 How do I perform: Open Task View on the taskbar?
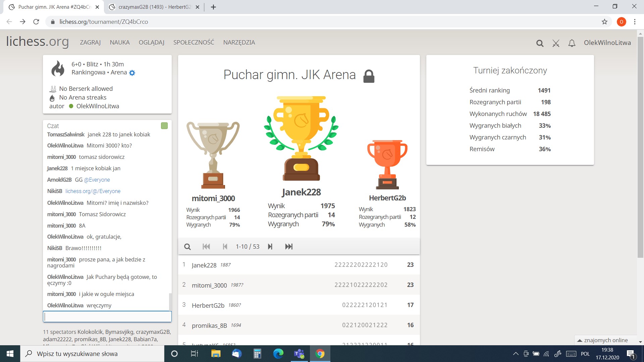tap(195, 354)
